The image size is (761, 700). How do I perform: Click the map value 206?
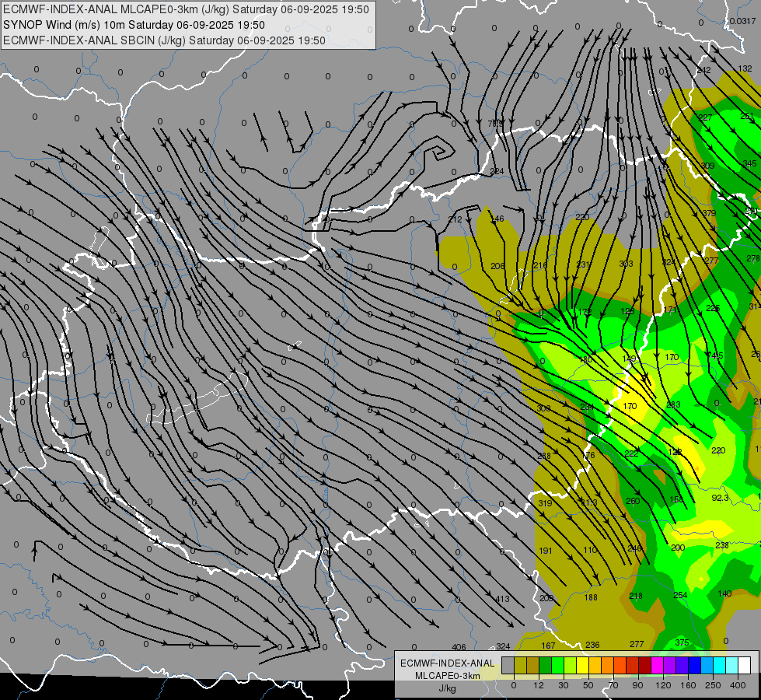[x=497, y=266]
